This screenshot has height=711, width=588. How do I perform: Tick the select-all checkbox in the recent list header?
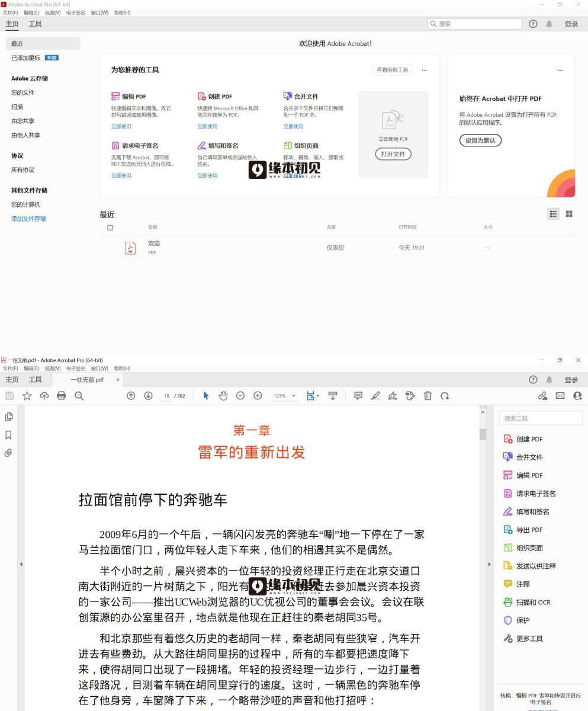point(110,228)
